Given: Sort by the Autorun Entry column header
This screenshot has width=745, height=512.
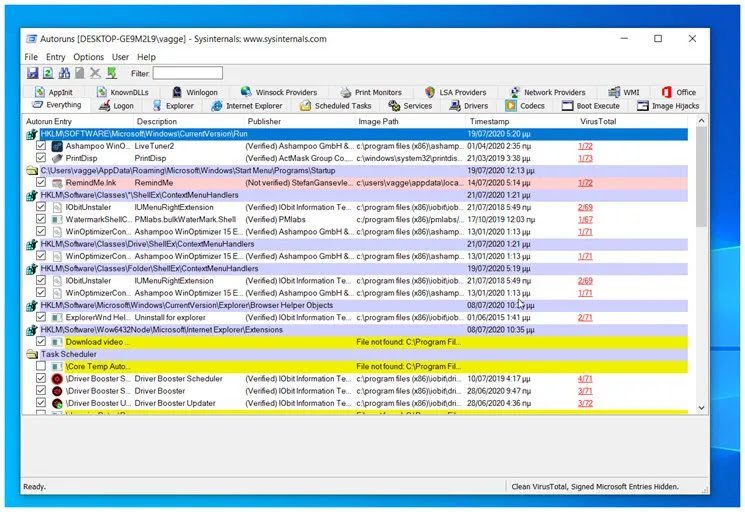Looking at the screenshot, I should pos(77,122).
